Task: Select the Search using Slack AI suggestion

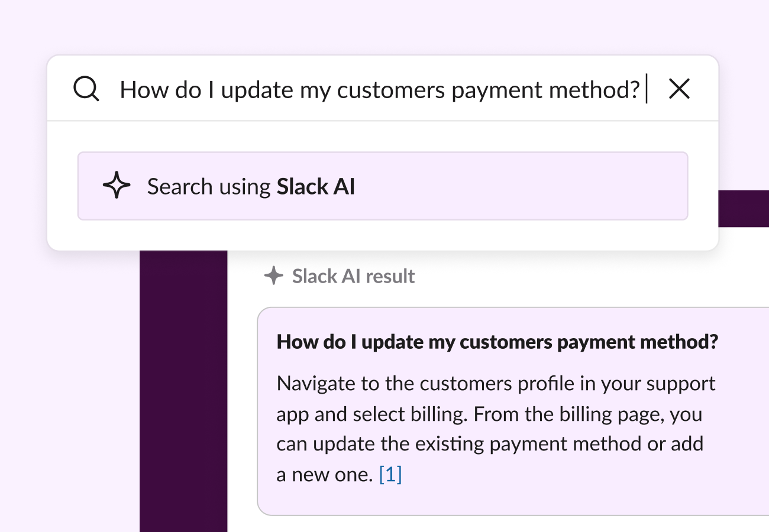Action: [383, 186]
